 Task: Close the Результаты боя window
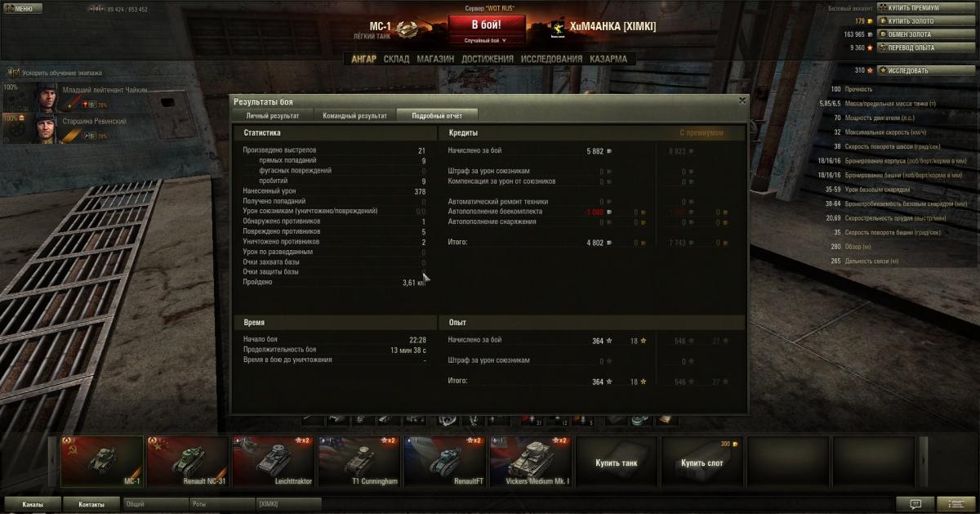tap(742, 101)
